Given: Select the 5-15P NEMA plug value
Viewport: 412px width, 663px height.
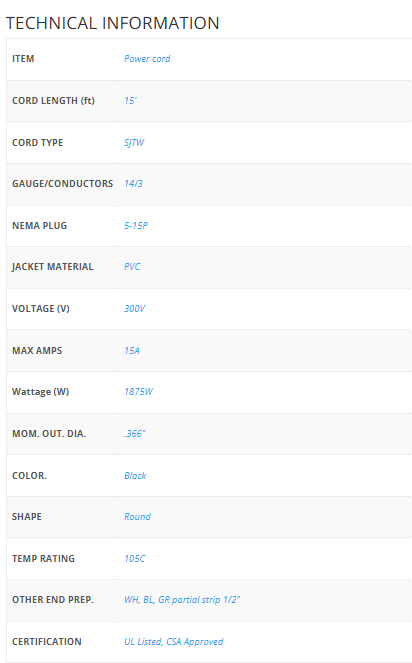Looking at the screenshot, I should point(136,225).
